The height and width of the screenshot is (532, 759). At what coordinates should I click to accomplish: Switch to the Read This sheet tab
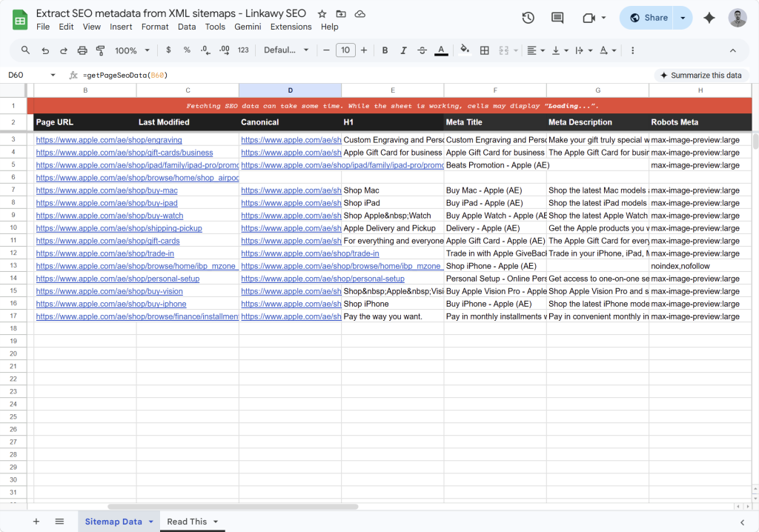(187, 522)
